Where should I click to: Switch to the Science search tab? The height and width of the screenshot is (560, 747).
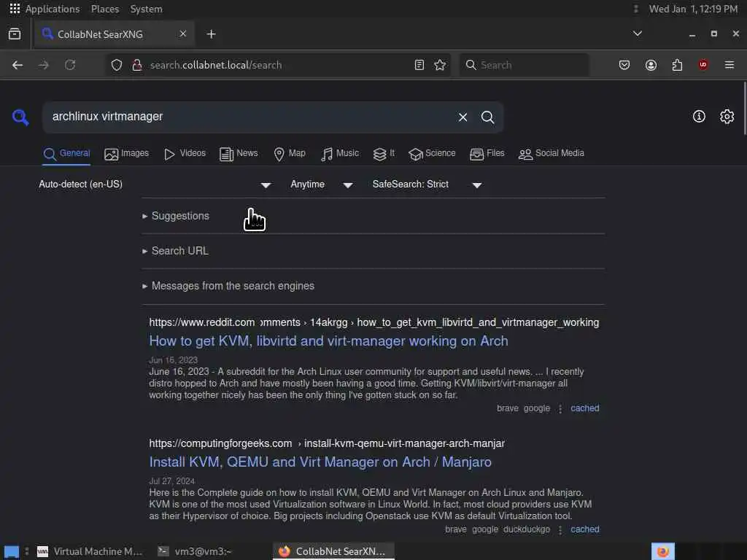432,153
